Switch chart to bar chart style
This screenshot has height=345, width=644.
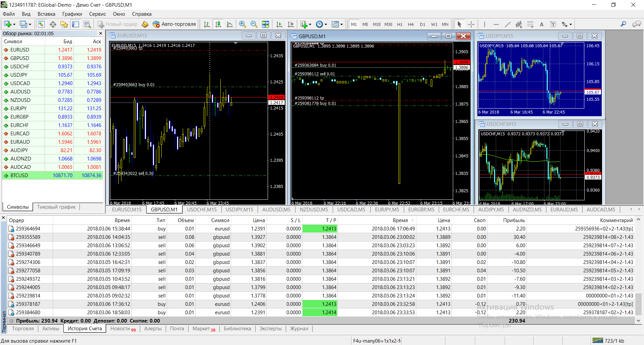(207, 24)
